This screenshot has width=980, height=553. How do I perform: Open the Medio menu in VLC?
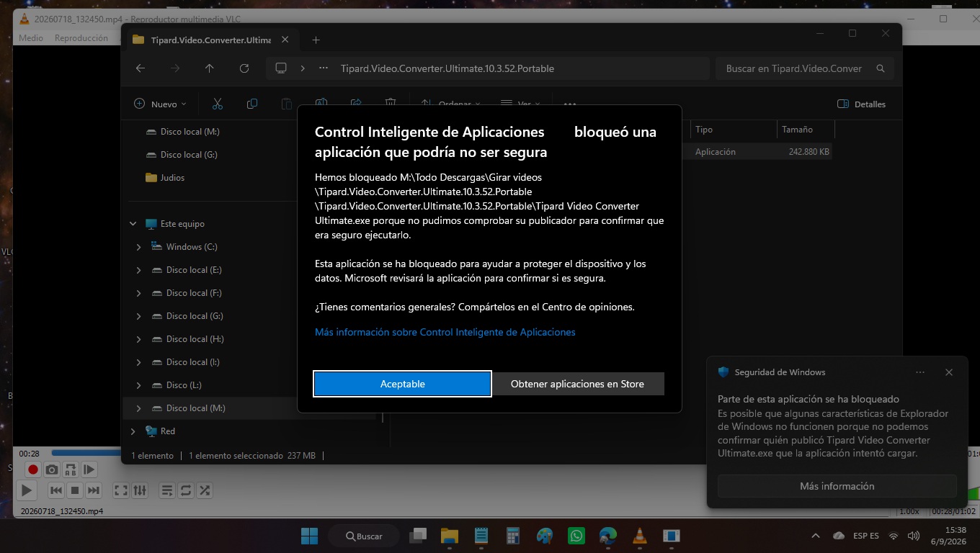[x=31, y=38]
